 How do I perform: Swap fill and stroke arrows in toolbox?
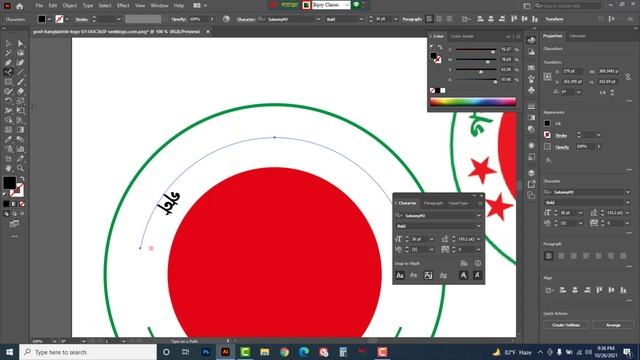[22, 179]
